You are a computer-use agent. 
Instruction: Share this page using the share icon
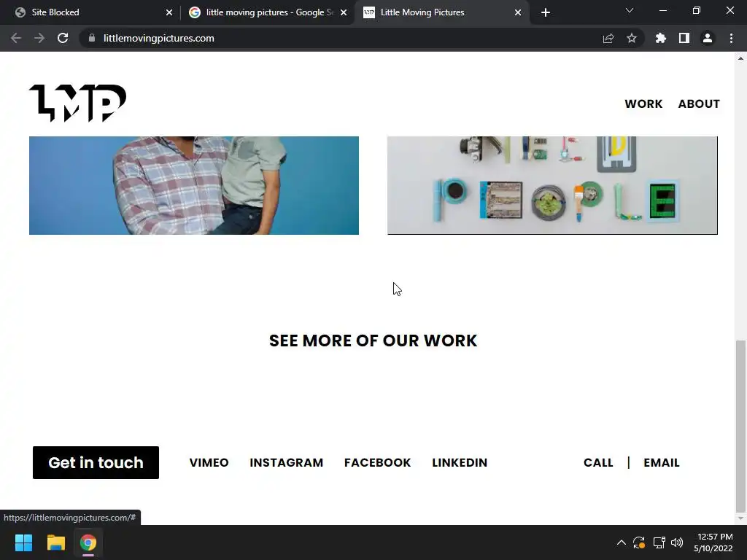tap(608, 38)
